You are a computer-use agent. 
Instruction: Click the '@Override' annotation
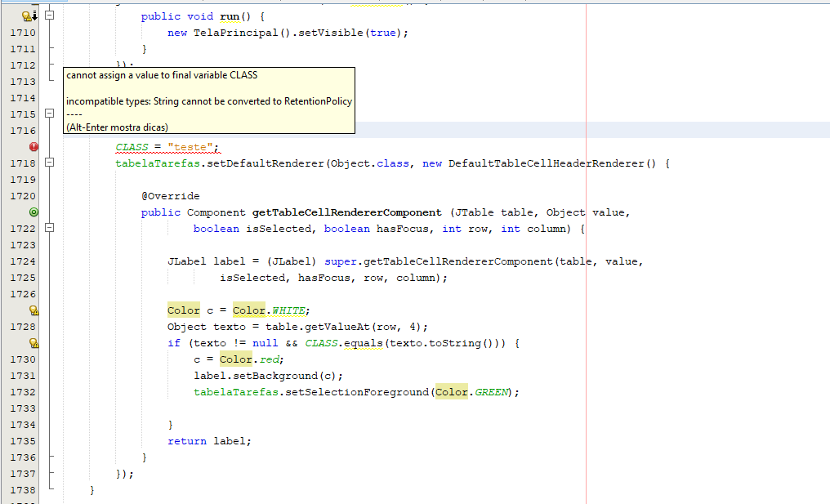(x=171, y=196)
